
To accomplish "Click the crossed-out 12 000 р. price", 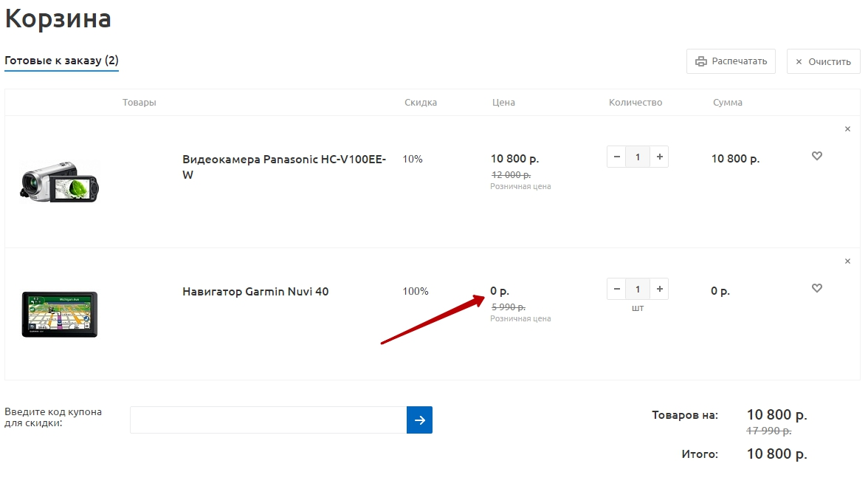I will (511, 174).
